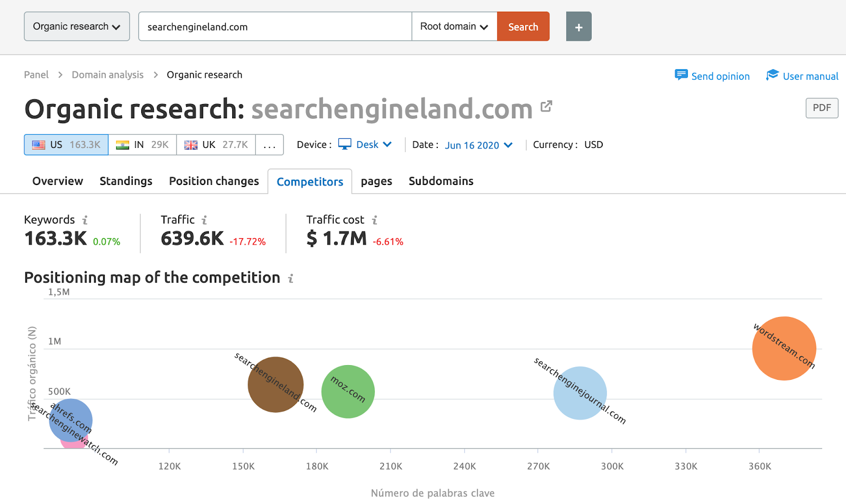Go to Panel in the breadcrumb
Viewport: 846px width, 504px height.
36,75
